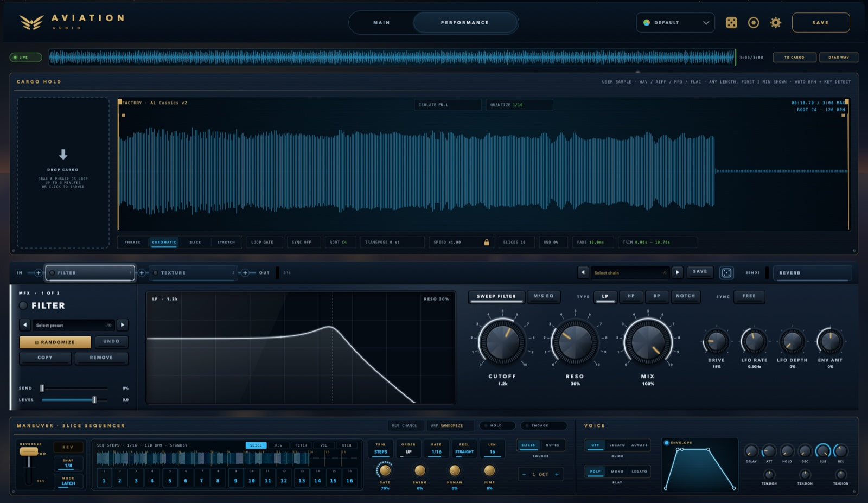Go to previous chain with left arrow
This screenshot has height=503, width=868.
point(583,272)
